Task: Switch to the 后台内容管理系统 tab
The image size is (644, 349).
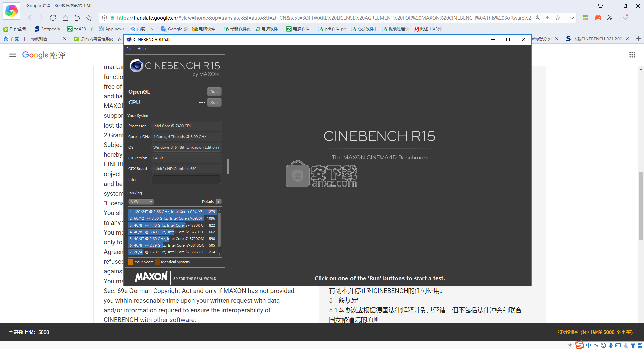Action: tap(98, 39)
